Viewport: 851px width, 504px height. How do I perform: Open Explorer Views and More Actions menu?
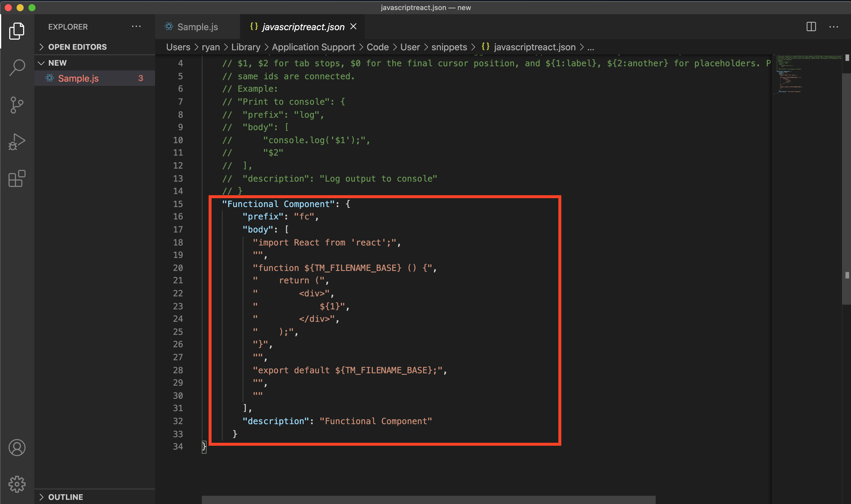(136, 27)
